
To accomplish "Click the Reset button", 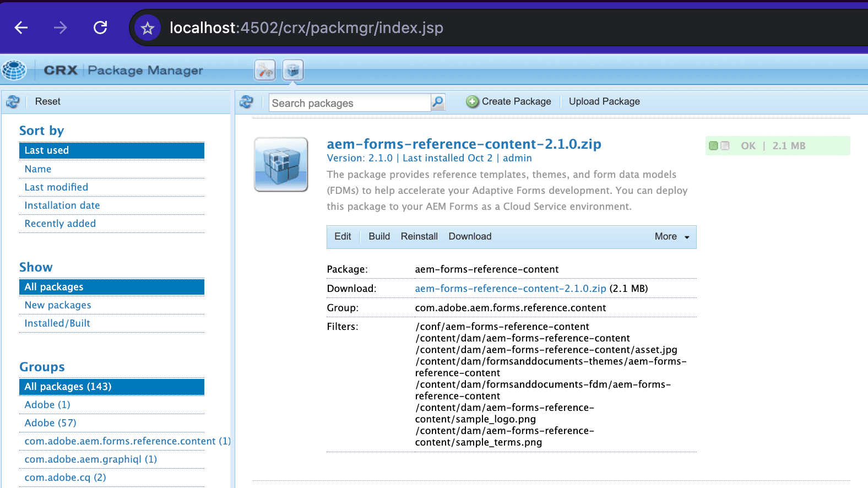I will 47,101.
